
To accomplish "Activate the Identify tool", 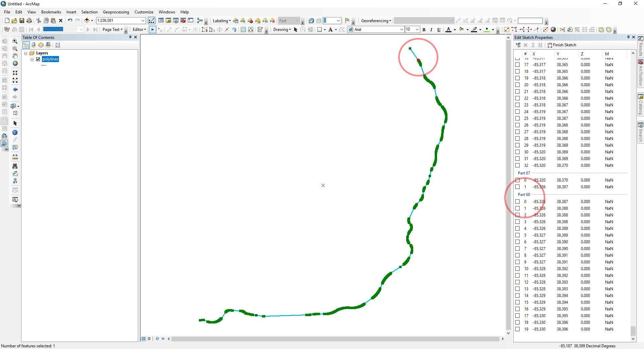I will [x=15, y=133].
